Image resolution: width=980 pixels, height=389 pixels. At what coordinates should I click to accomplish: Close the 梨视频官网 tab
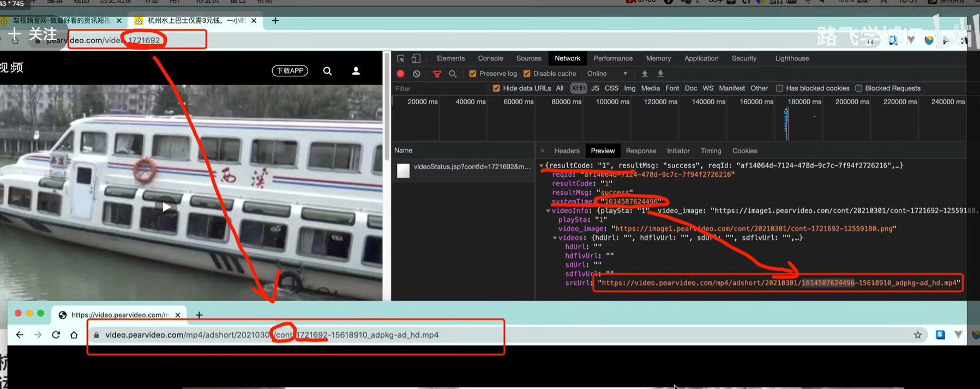tap(119, 21)
